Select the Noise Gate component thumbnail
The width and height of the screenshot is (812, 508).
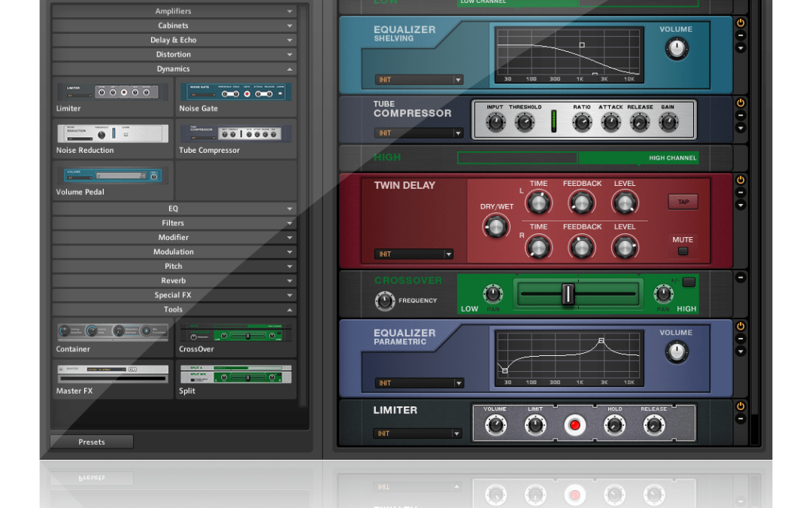pos(235,93)
